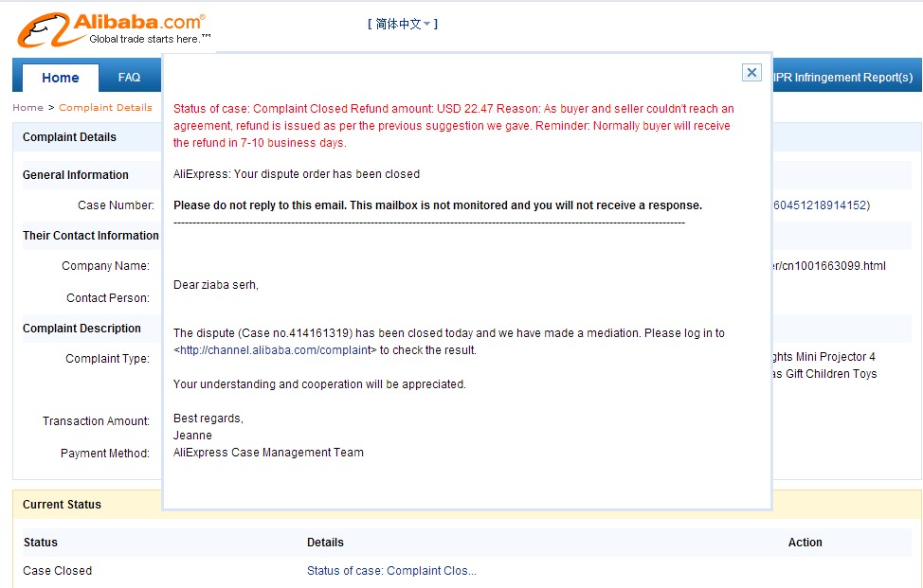The width and height of the screenshot is (923, 588).
Task: Close the dispute message popup
Action: point(751,72)
